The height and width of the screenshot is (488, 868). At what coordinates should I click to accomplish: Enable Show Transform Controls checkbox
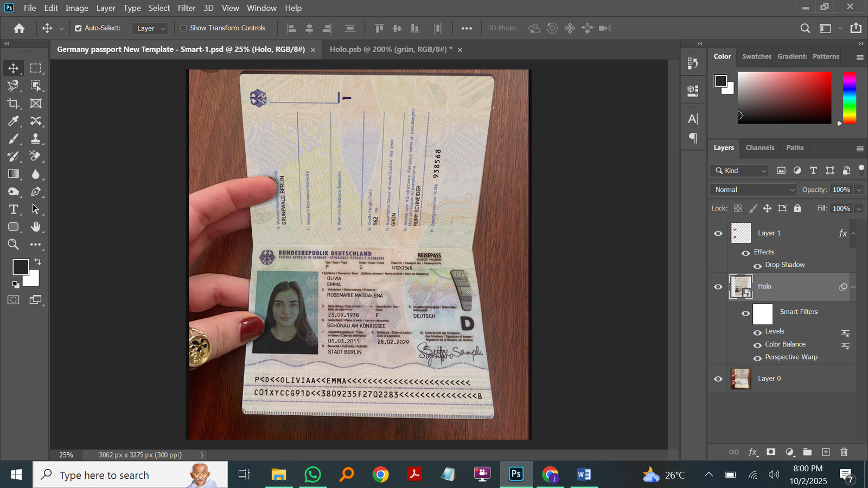coord(183,28)
